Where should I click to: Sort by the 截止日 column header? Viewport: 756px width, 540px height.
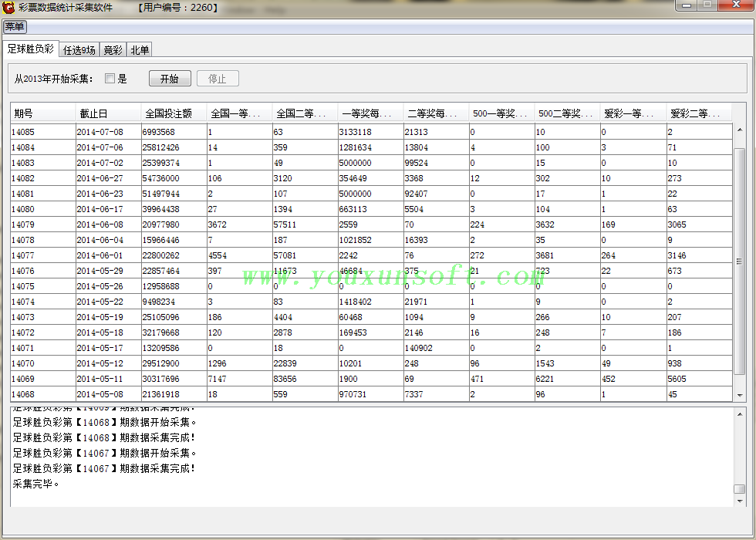(x=109, y=113)
